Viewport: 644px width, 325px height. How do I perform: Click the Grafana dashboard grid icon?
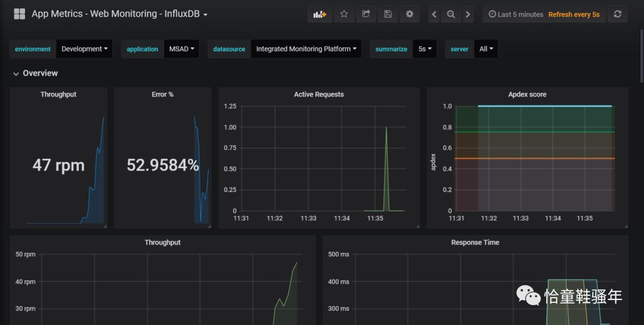(x=19, y=14)
